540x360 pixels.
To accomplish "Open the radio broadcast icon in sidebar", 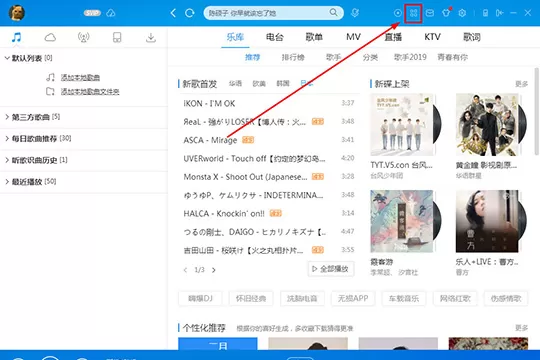I will (84, 37).
